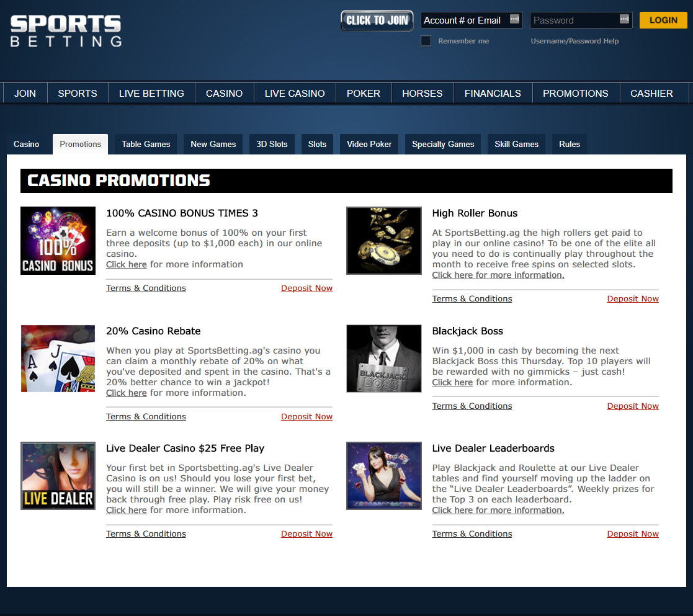Image resolution: width=693 pixels, height=616 pixels.
Task: Open the CASINO menu item
Action: (224, 93)
